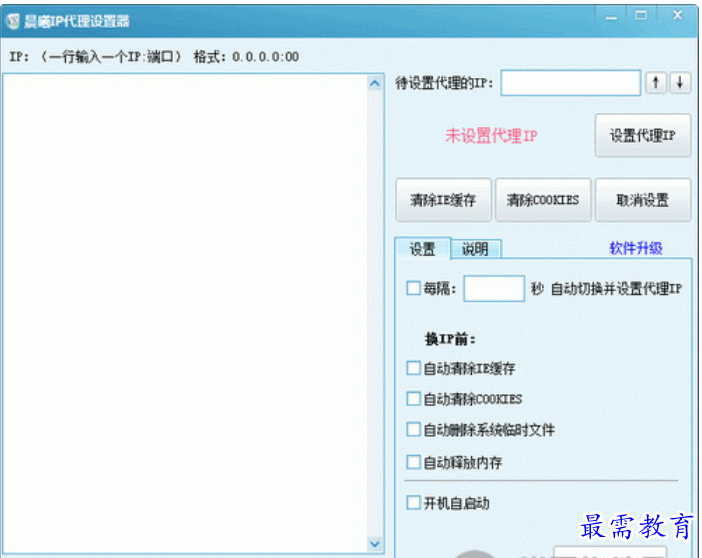Click the seconds interval input box

[x=494, y=288]
